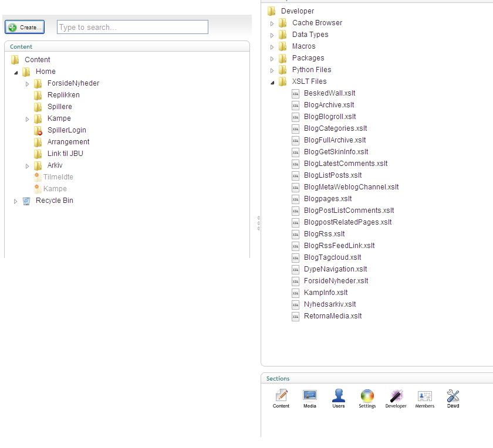
Task: Click in the Type to search field
Action: coord(133,27)
